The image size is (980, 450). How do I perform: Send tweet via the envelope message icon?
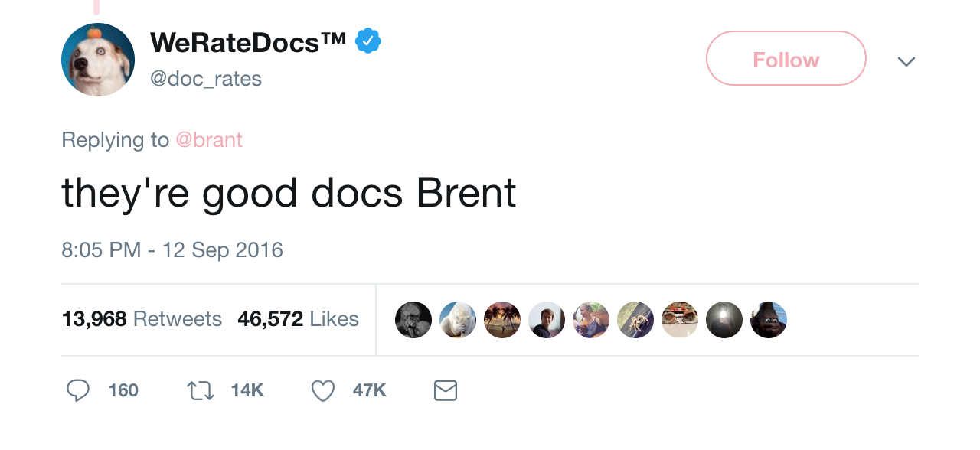445,390
